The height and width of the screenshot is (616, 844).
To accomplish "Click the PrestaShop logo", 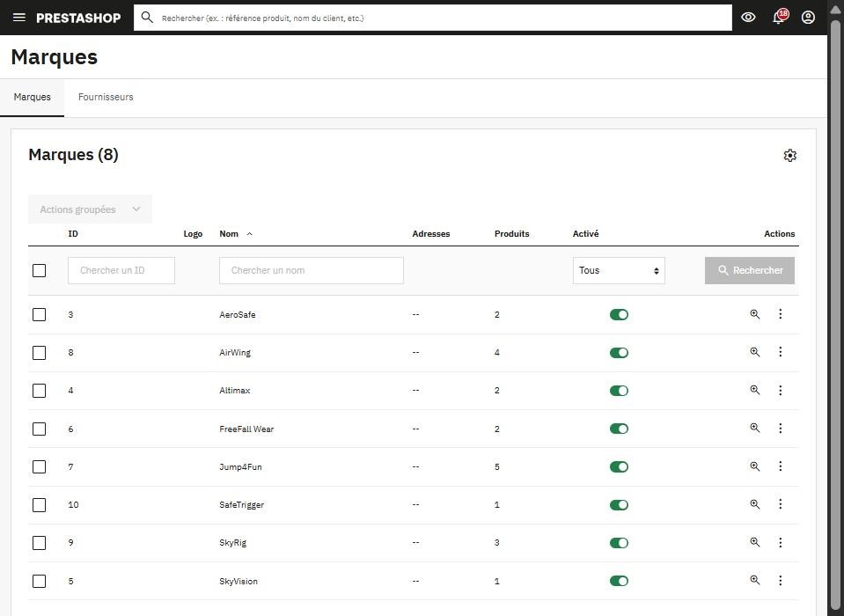I will (78, 18).
